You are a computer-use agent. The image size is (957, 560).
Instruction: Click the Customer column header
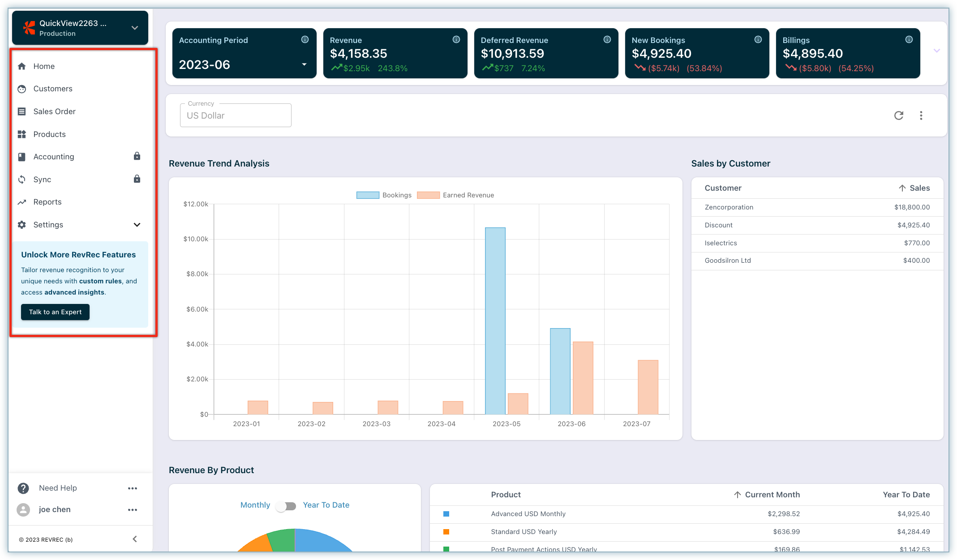click(x=723, y=188)
